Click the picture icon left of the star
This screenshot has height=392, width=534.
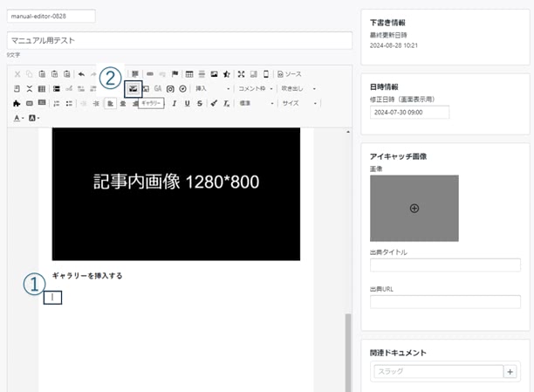tap(214, 74)
